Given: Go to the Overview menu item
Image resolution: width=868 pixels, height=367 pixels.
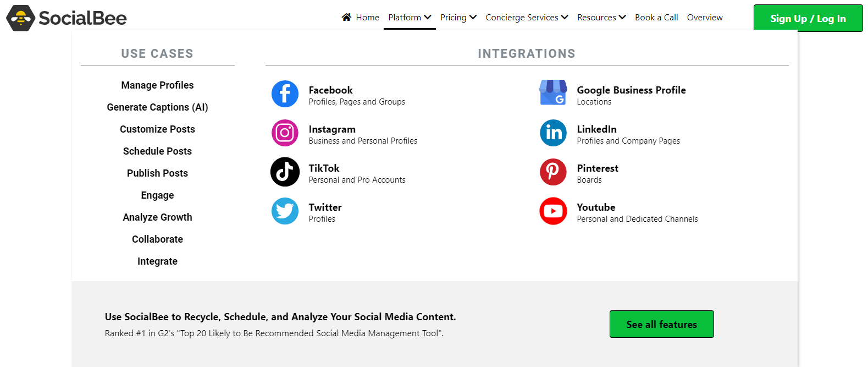Looking at the screenshot, I should click(704, 18).
